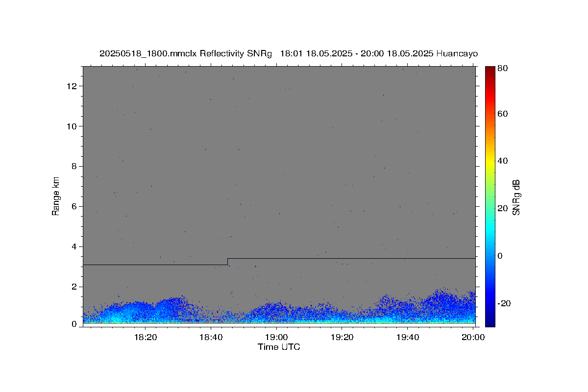Screen dimensions: 588x392
Task: Click the 4 km range tick label
Action: [75, 247]
